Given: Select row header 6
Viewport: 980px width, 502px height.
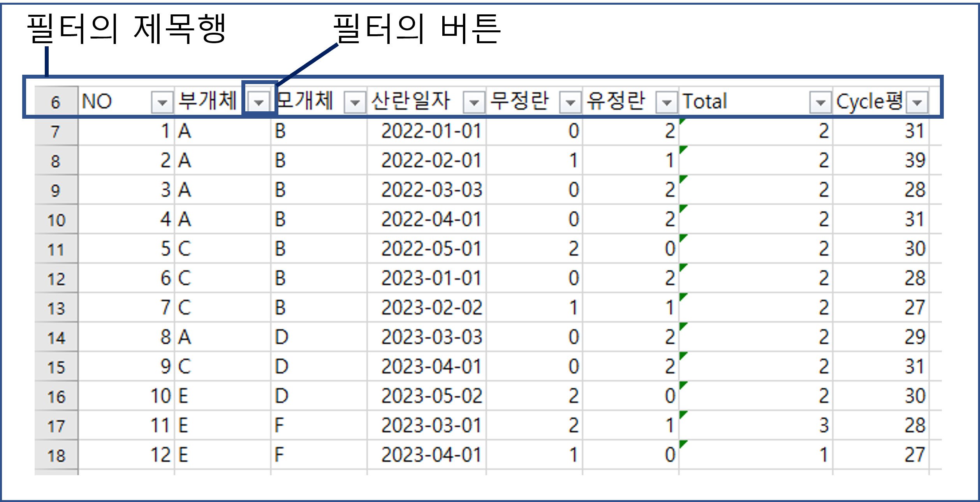Looking at the screenshot, I should pos(56,102).
